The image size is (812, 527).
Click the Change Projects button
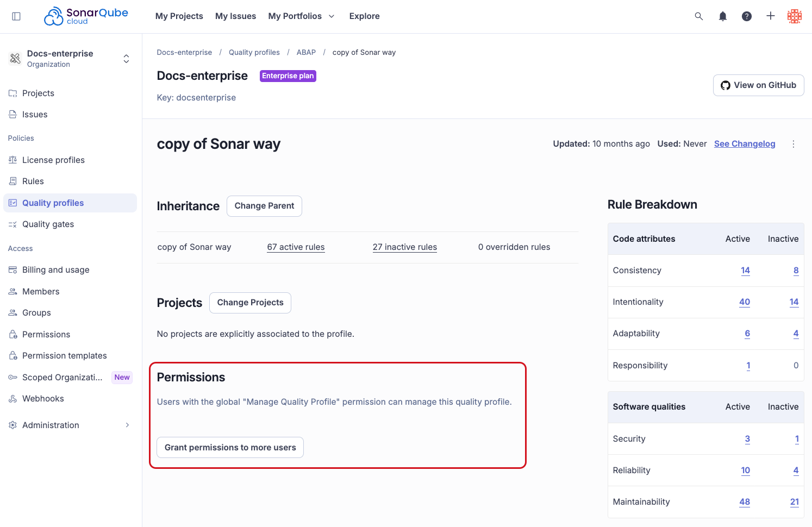[251, 303]
